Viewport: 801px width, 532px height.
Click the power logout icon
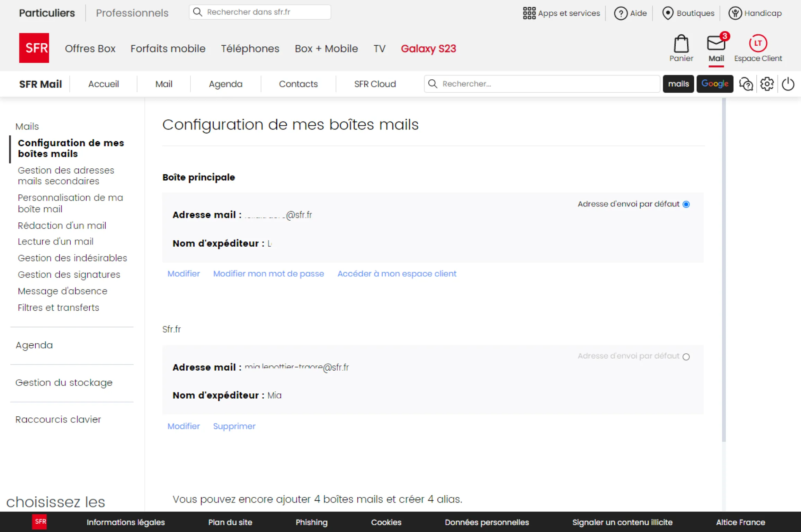click(x=788, y=84)
